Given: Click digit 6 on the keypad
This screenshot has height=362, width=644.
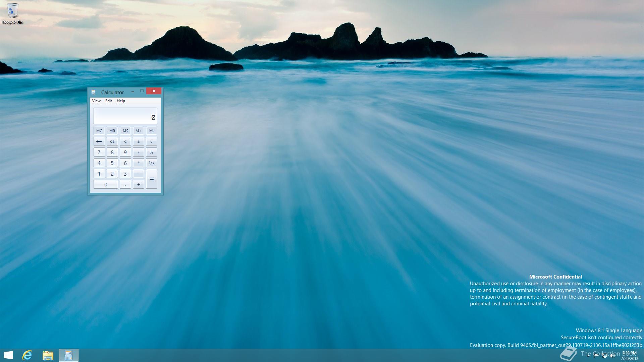Looking at the screenshot, I should coord(125,163).
